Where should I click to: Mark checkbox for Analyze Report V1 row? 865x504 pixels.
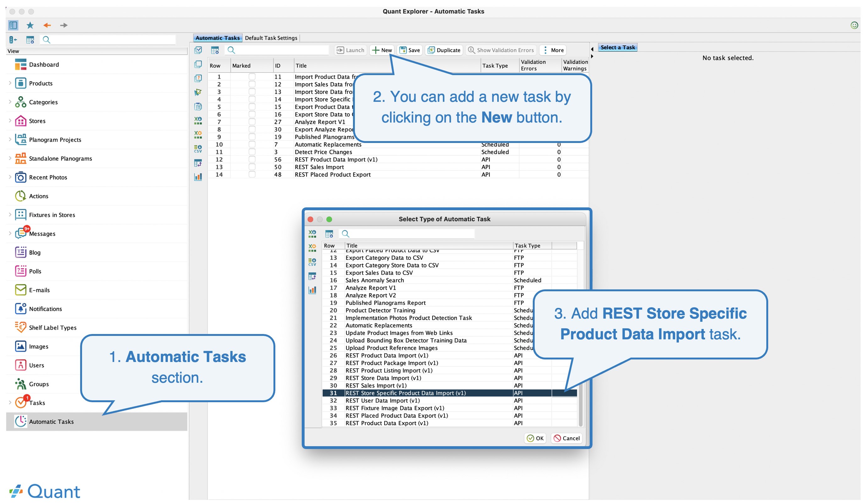[x=252, y=122]
